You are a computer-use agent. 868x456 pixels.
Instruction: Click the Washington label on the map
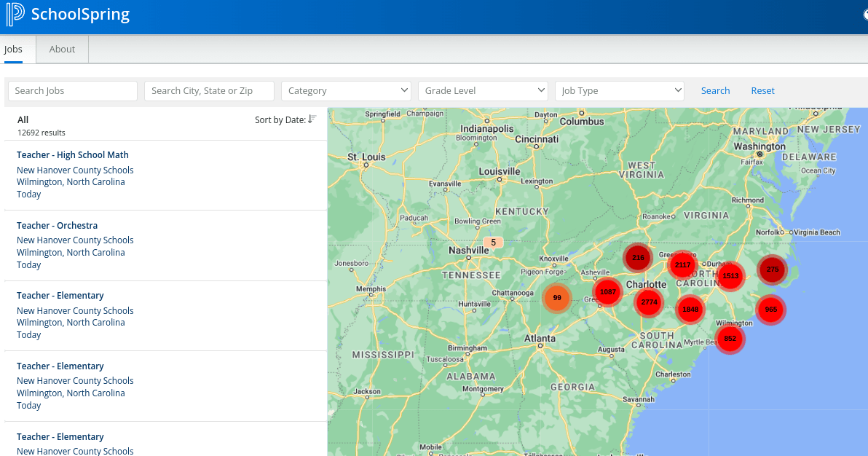pyautogui.click(x=759, y=146)
